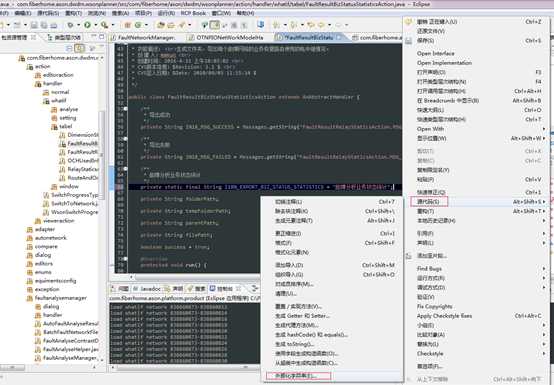Click the Save entry with Ctrl+S shortcut
Image resolution: width=554 pixels, height=385 pixels.
tap(479, 41)
